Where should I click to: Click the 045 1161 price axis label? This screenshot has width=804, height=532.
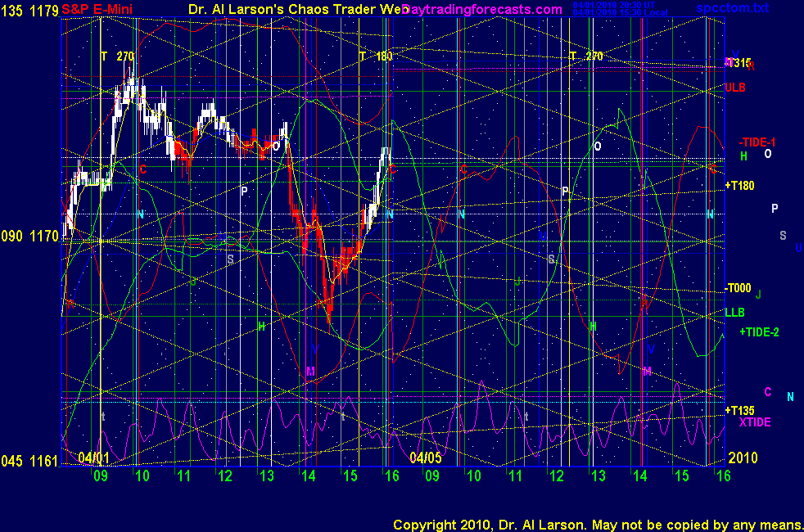click(x=30, y=462)
